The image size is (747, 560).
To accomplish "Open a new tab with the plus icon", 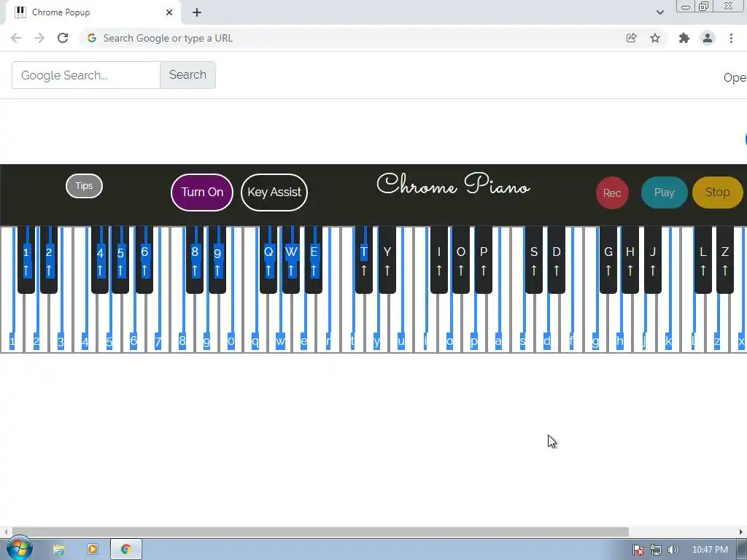I will [x=197, y=12].
